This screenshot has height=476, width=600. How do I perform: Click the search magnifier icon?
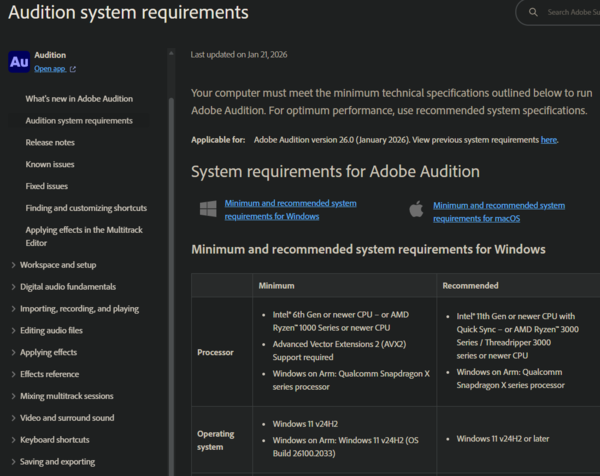point(533,12)
